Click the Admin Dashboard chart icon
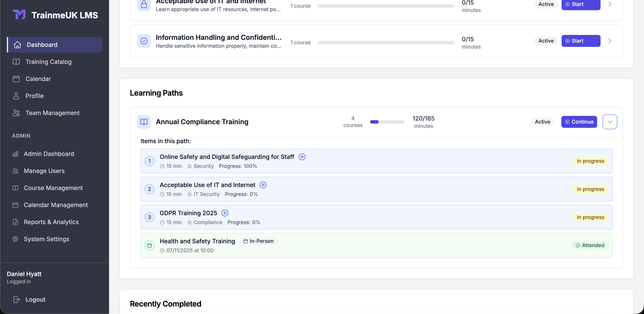This screenshot has width=644, height=314. pyautogui.click(x=15, y=154)
